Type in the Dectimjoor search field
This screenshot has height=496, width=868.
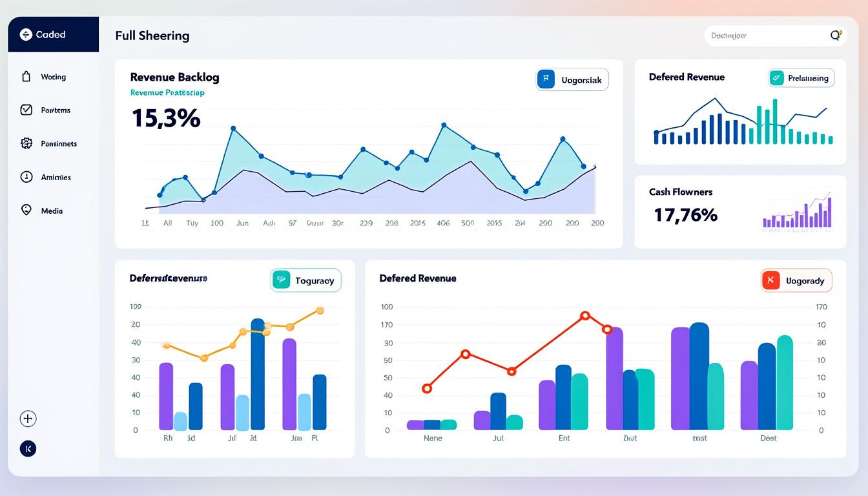[762, 36]
